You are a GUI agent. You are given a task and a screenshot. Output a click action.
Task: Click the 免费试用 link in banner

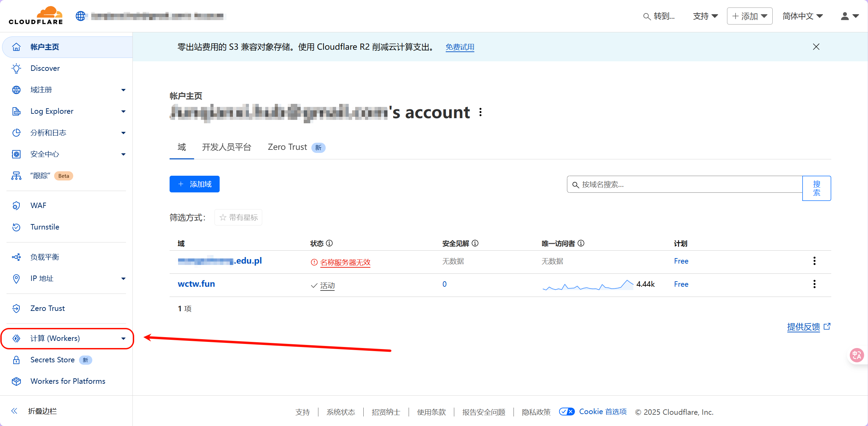(x=460, y=47)
